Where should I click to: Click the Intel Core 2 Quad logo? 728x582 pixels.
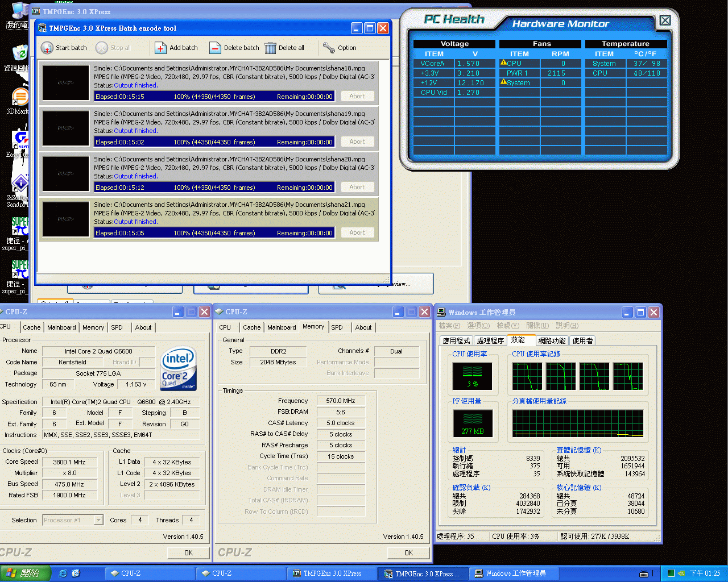(x=179, y=369)
